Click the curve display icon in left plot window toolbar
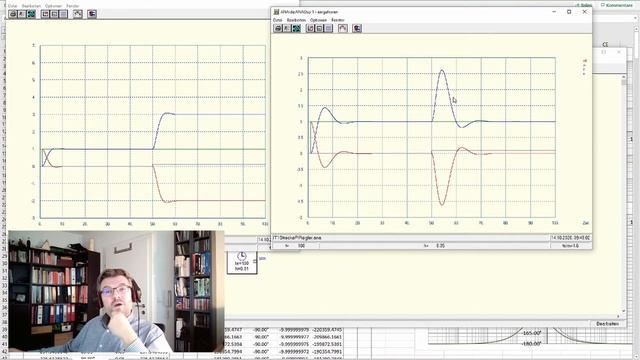 (x=77, y=14)
